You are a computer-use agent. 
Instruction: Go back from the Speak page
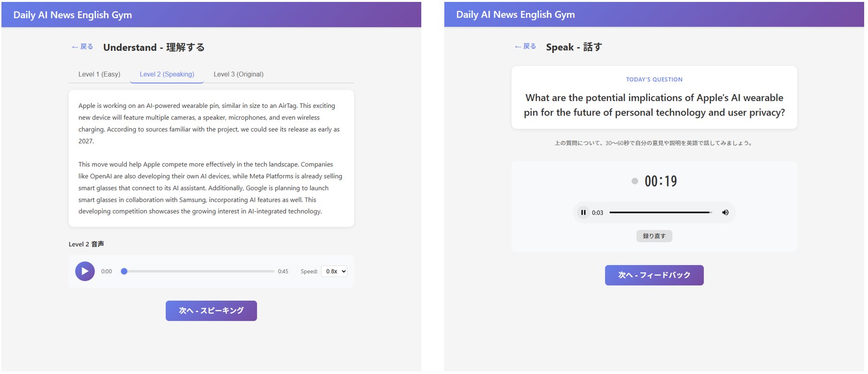pyautogui.click(x=525, y=47)
